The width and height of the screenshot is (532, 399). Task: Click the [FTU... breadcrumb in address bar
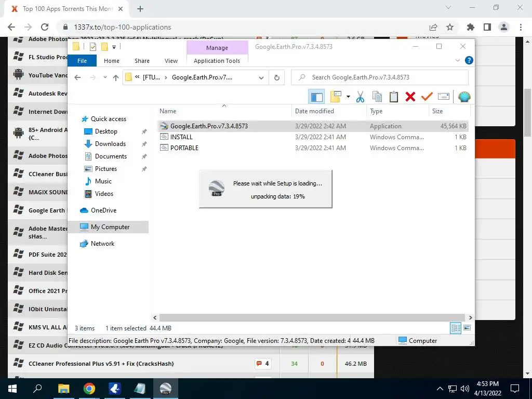(151, 77)
